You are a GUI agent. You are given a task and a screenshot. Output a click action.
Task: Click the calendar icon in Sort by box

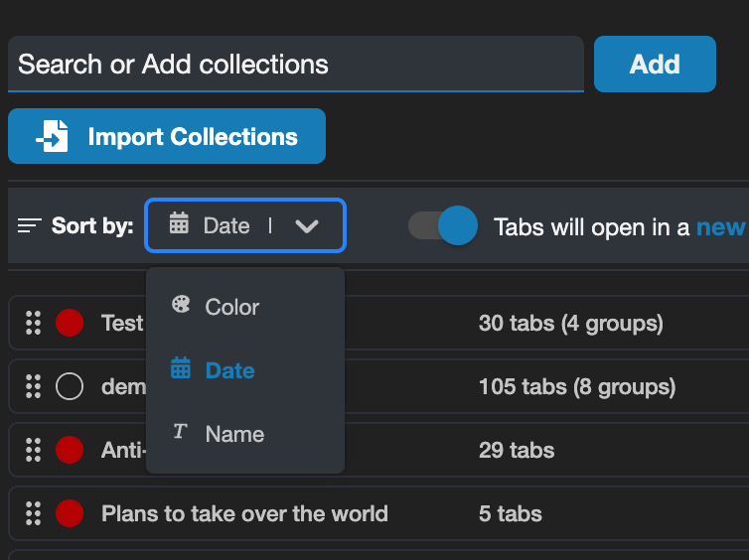click(179, 223)
